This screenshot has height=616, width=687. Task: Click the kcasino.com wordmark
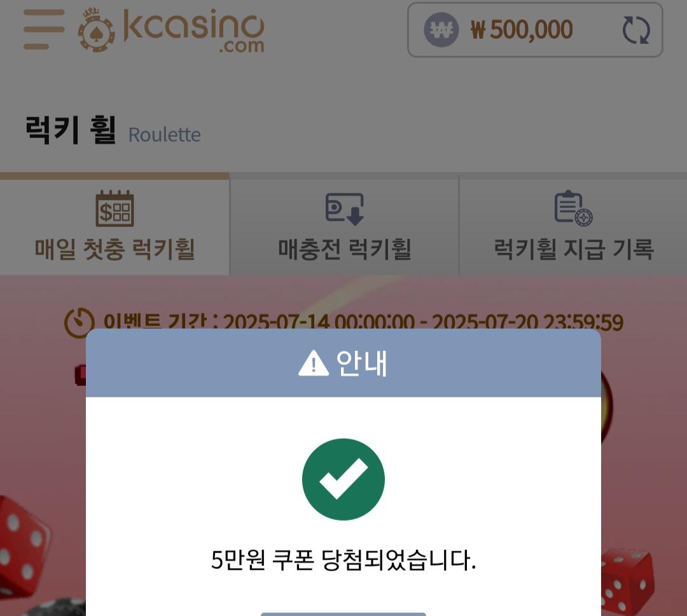tap(193, 31)
